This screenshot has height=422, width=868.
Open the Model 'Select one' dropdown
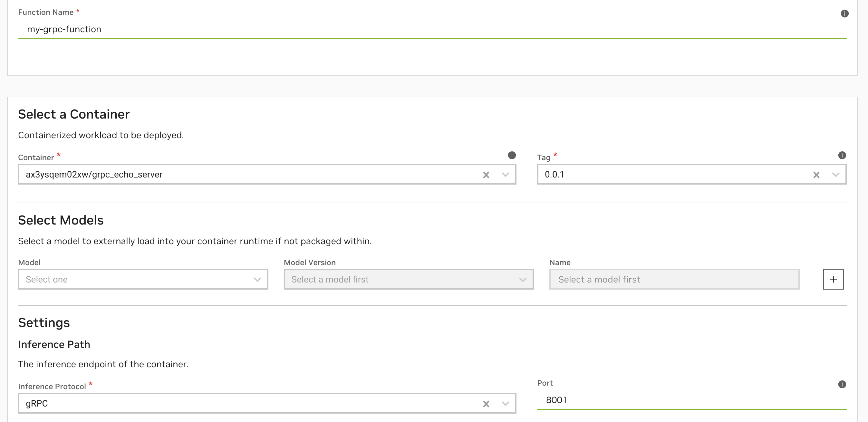click(143, 279)
